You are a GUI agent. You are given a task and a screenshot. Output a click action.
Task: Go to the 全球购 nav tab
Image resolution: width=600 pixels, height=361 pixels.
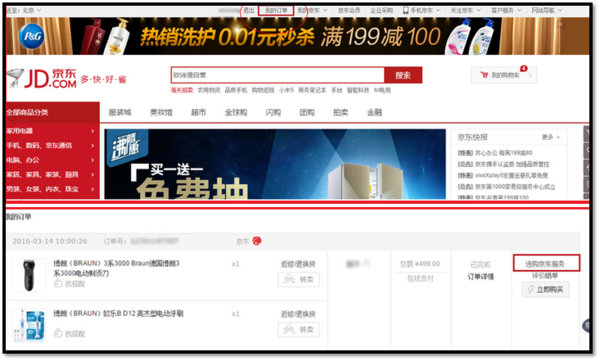point(236,113)
